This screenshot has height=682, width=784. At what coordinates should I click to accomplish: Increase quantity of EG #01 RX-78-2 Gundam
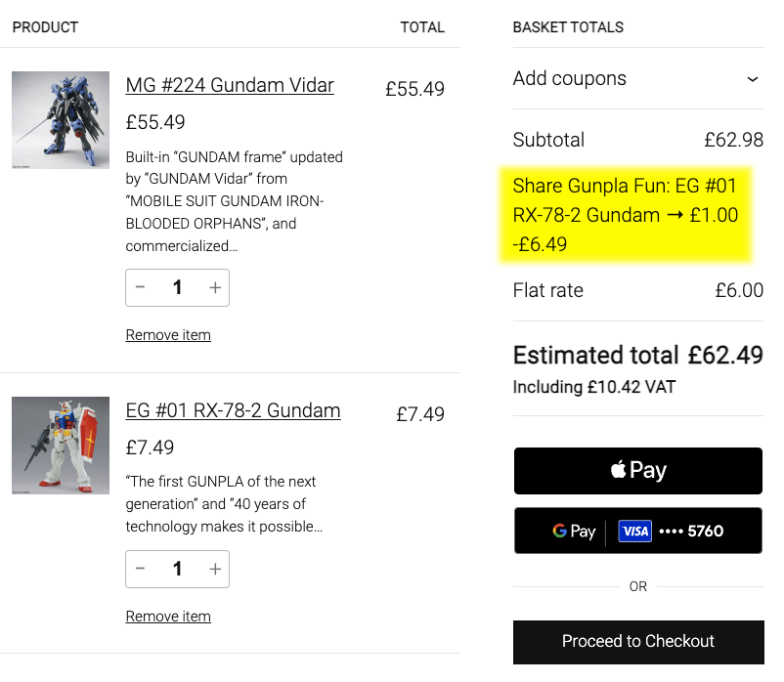click(215, 569)
